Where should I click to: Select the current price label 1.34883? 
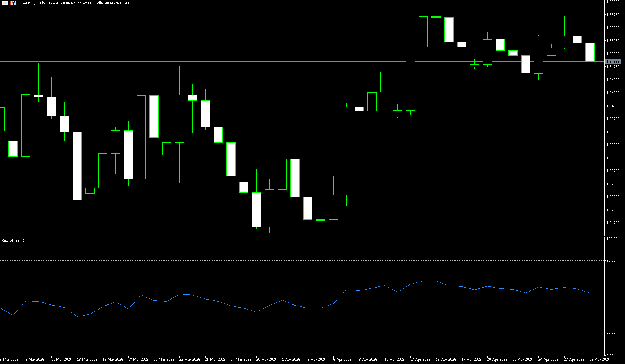pos(613,62)
